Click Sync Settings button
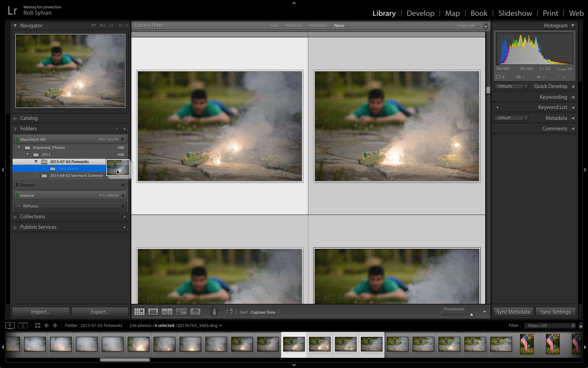Viewport: 588px width, 368px height. (x=555, y=312)
